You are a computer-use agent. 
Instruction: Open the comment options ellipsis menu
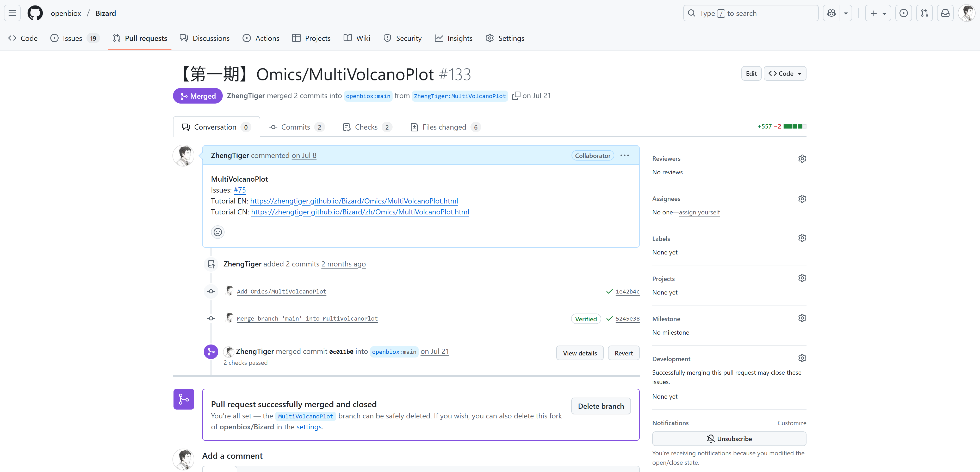(624, 155)
